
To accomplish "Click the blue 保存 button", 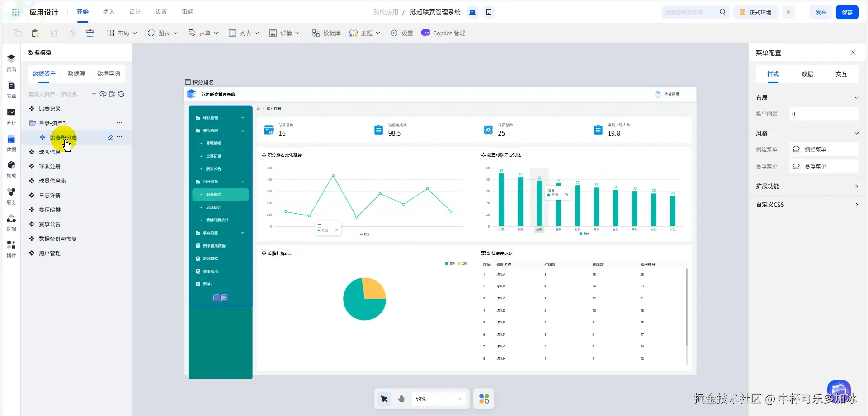I will (847, 12).
